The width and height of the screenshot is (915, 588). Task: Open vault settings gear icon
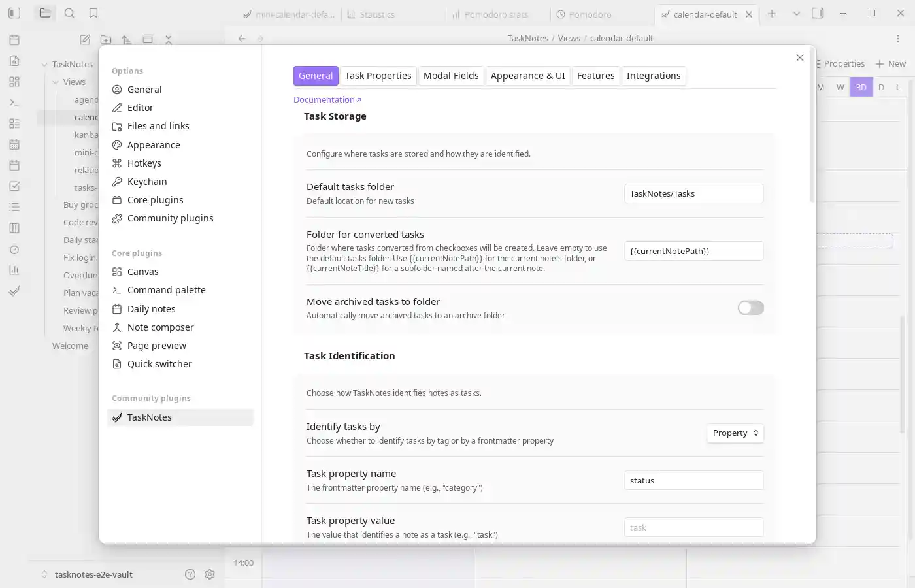click(x=210, y=574)
